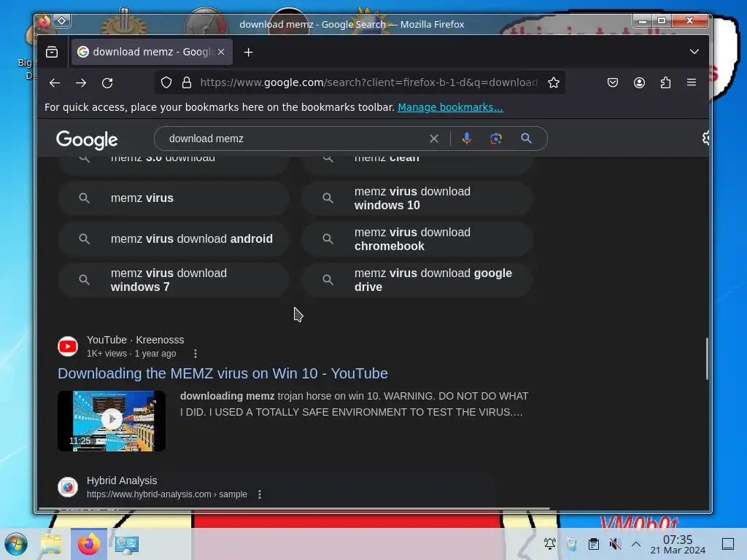Viewport: 747px width, 560px height.
Task: Open Manage bookmarks link
Action: pos(450,107)
